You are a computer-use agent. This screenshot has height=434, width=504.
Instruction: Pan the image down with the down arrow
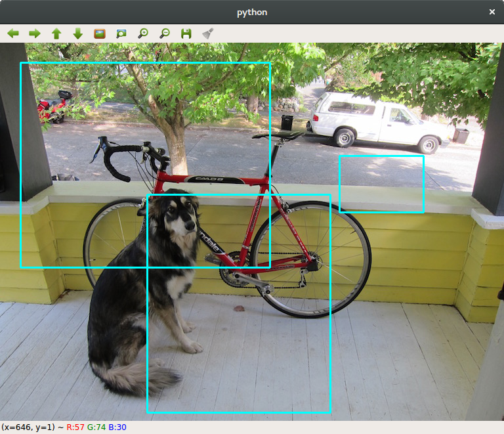click(x=78, y=33)
